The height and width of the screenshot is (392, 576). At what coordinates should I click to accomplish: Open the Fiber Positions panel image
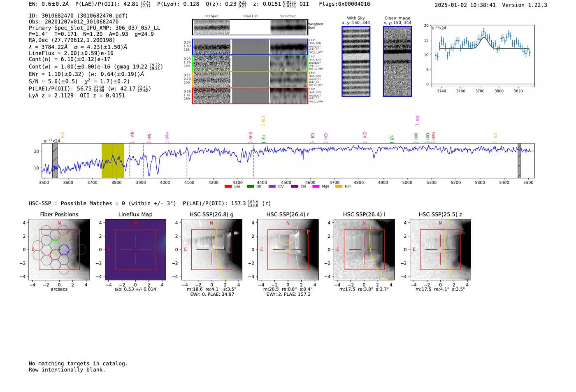click(59, 250)
